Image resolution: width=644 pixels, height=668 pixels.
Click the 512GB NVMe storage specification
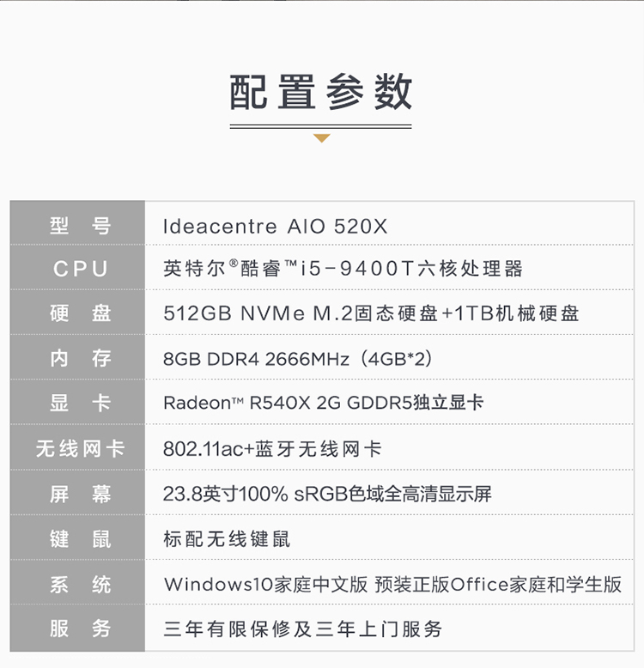(371, 313)
